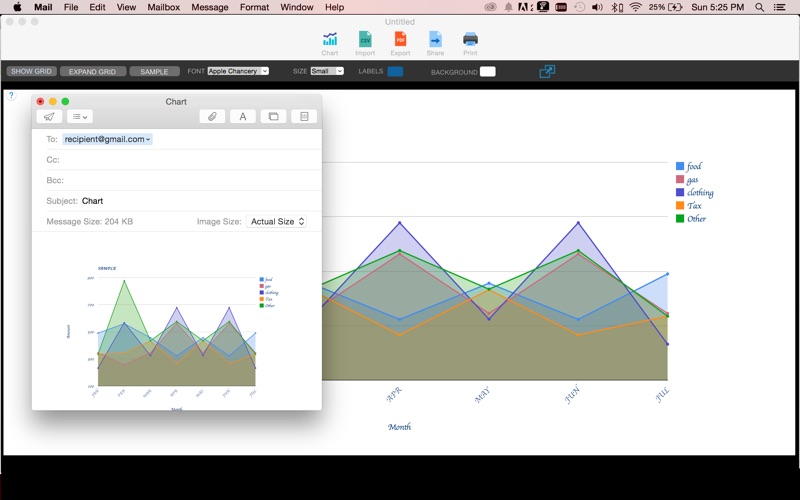
Task: Click the notification bell menu bar icon
Action: pyautogui.click(x=509, y=7)
